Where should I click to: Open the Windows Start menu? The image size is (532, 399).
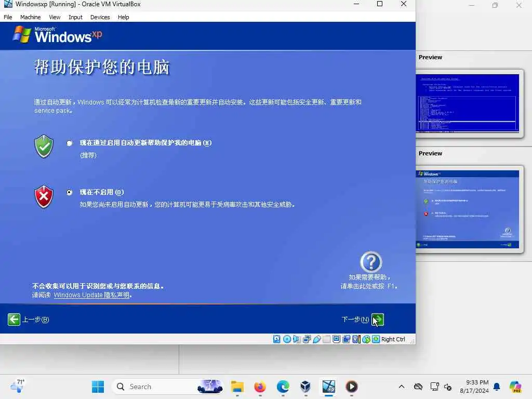point(98,387)
